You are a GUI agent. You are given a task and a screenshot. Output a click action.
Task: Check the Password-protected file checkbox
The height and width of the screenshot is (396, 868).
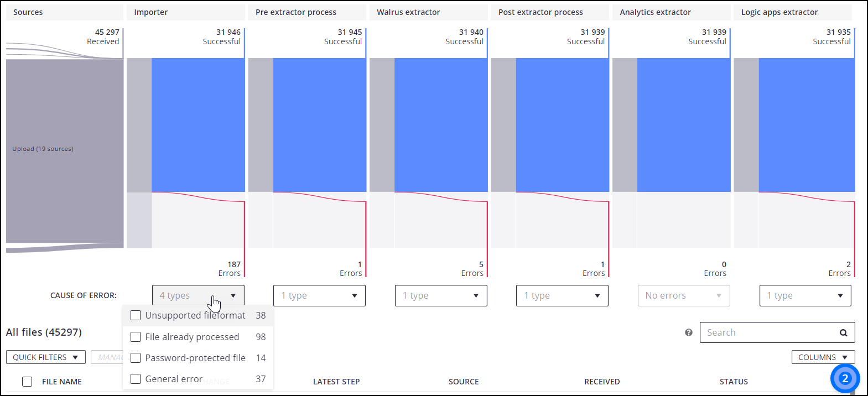point(136,357)
